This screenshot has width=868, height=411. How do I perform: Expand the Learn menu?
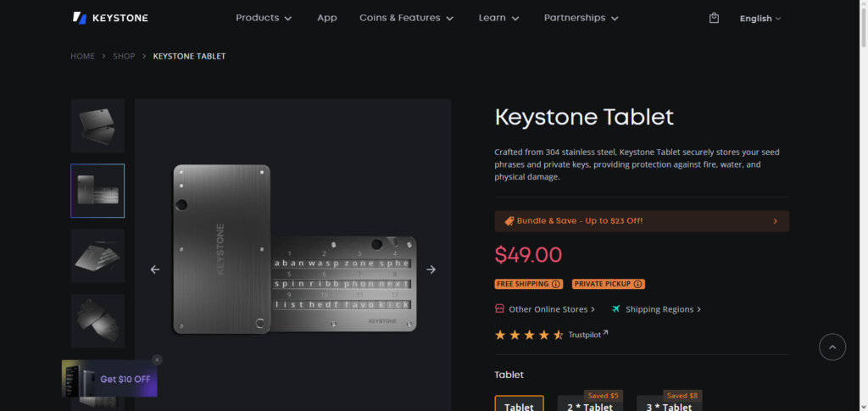[x=498, y=18]
